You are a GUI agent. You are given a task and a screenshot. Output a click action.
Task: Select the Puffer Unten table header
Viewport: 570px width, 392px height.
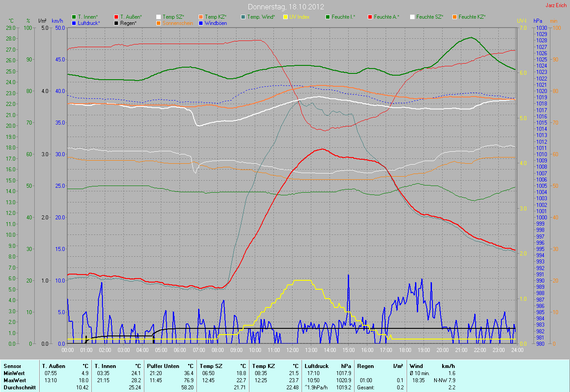(x=163, y=366)
